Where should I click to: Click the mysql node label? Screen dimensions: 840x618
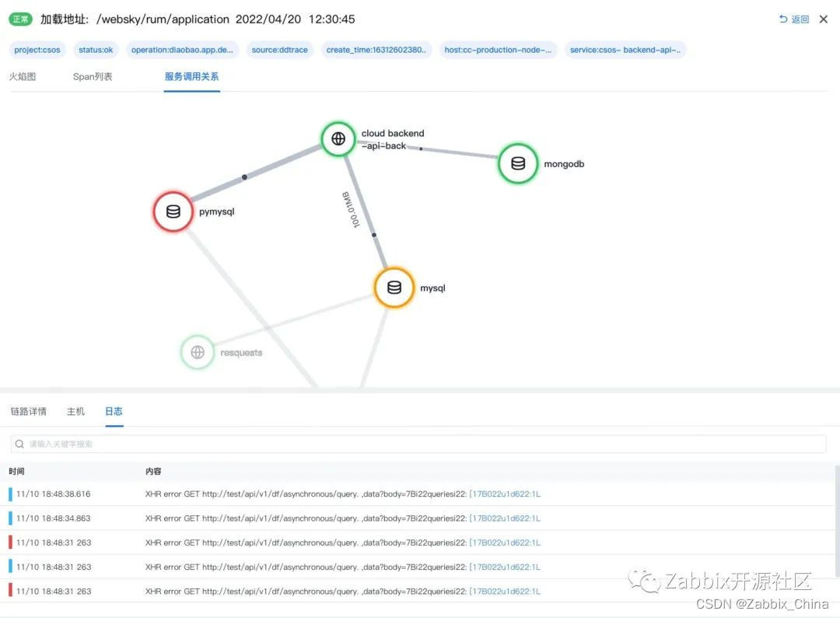pos(433,288)
